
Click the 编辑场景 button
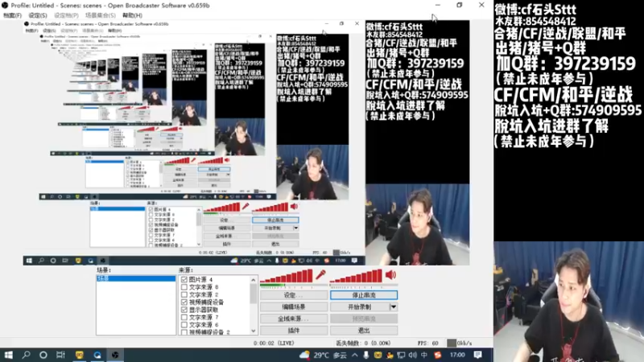[x=294, y=306]
